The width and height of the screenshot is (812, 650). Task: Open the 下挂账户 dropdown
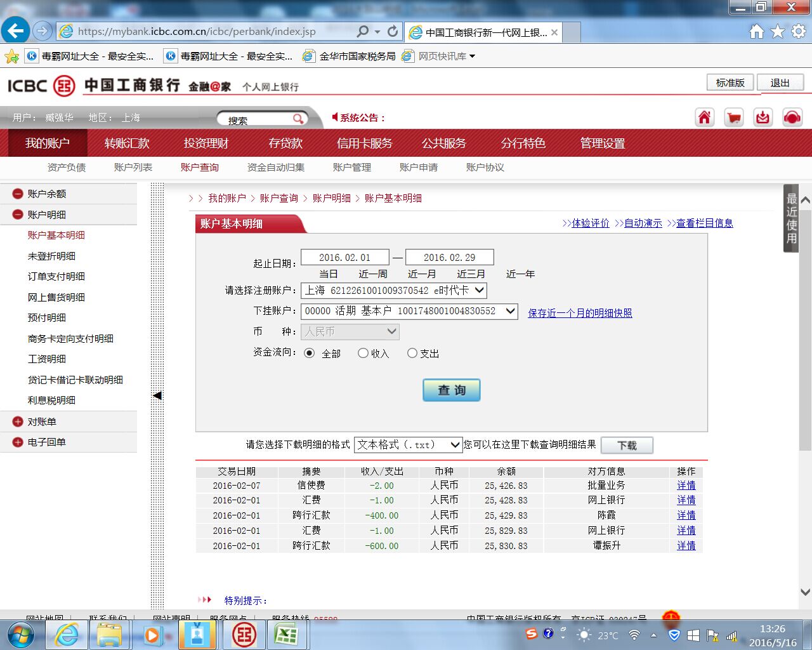(410, 311)
